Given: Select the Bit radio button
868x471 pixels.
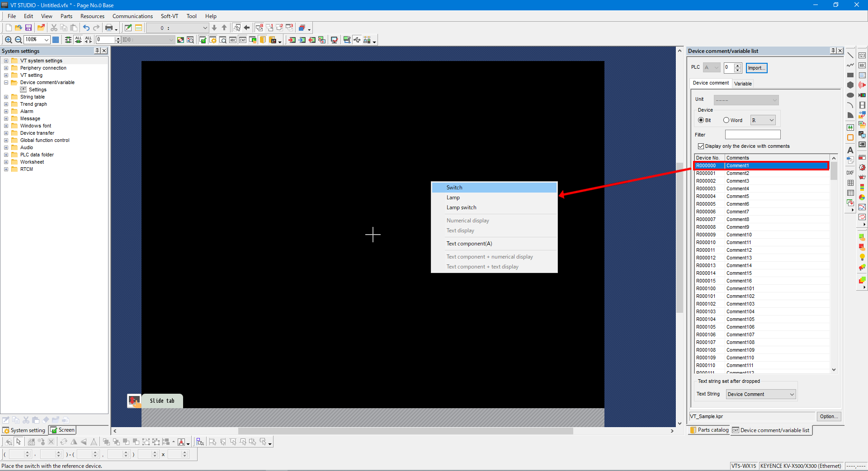Looking at the screenshot, I should click(701, 120).
